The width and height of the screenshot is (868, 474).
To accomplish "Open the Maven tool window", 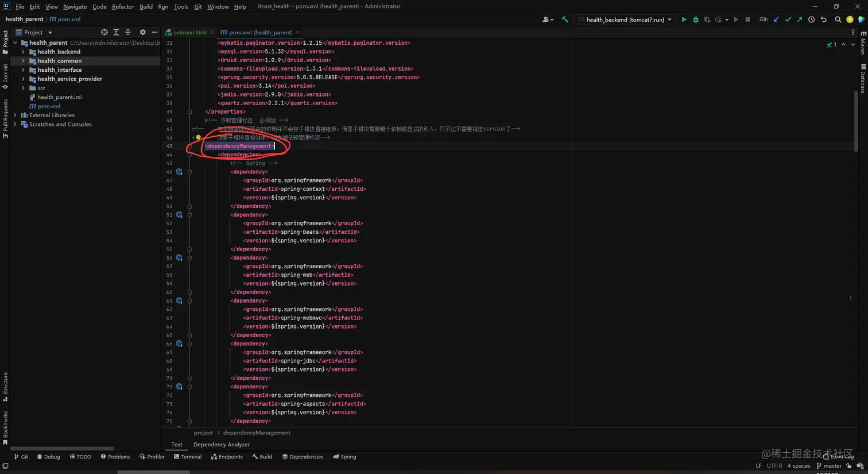I will point(863,43).
